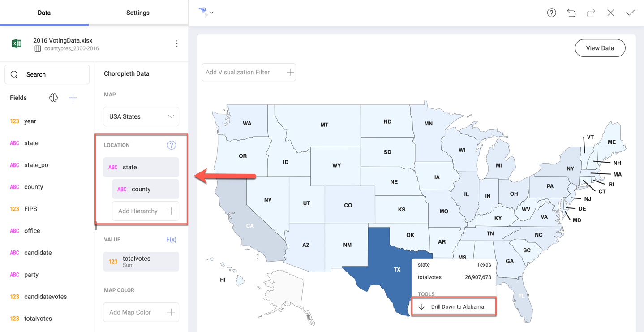Open the USA States map dropdown

(x=141, y=116)
